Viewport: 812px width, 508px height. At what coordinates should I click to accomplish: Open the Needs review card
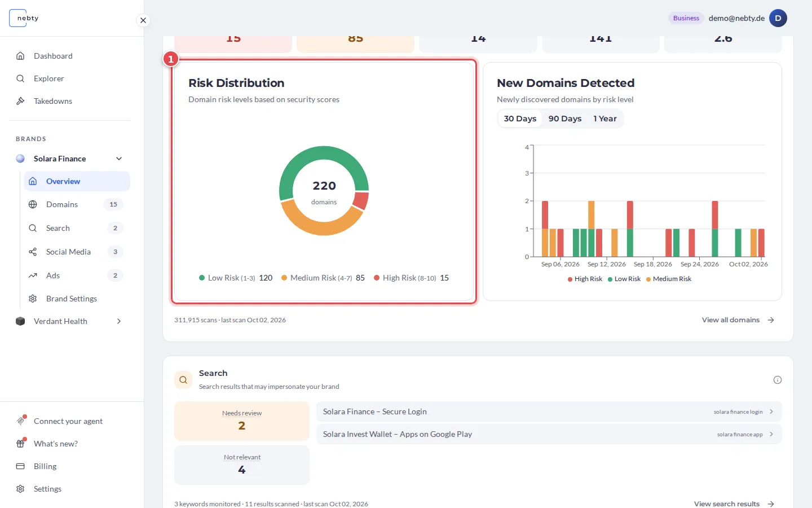click(x=242, y=421)
